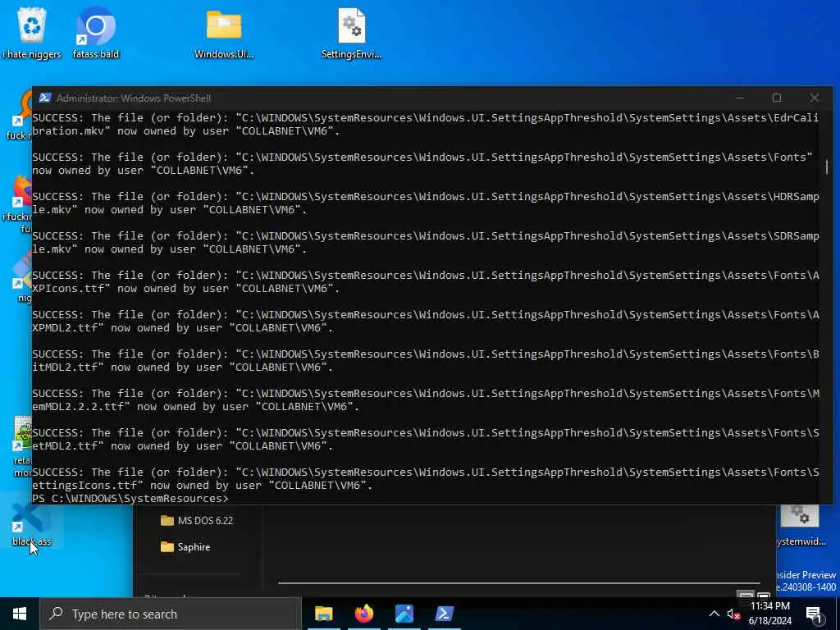This screenshot has height=630, width=840.
Task: Minimize the PowerShell window
Action: pos(740,98)
